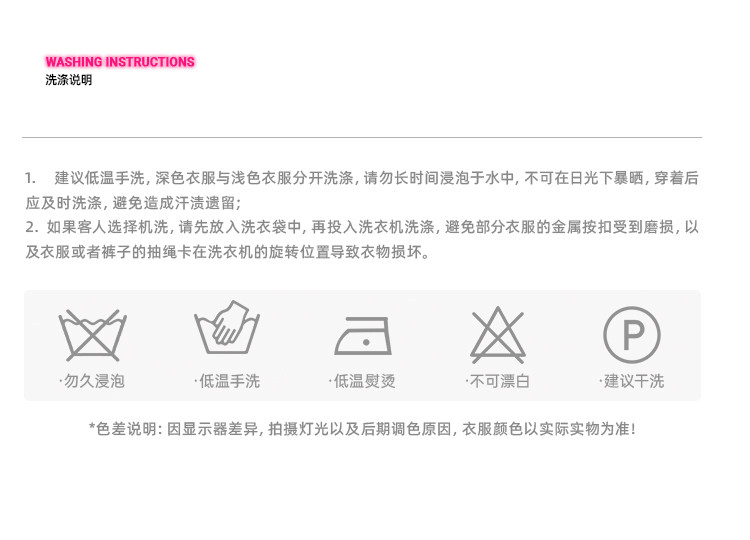Click the 低温手洗 label
Image resolution: width=750 pixels, height=540 pixels.
pyautogui.click(x=227, y=381)
